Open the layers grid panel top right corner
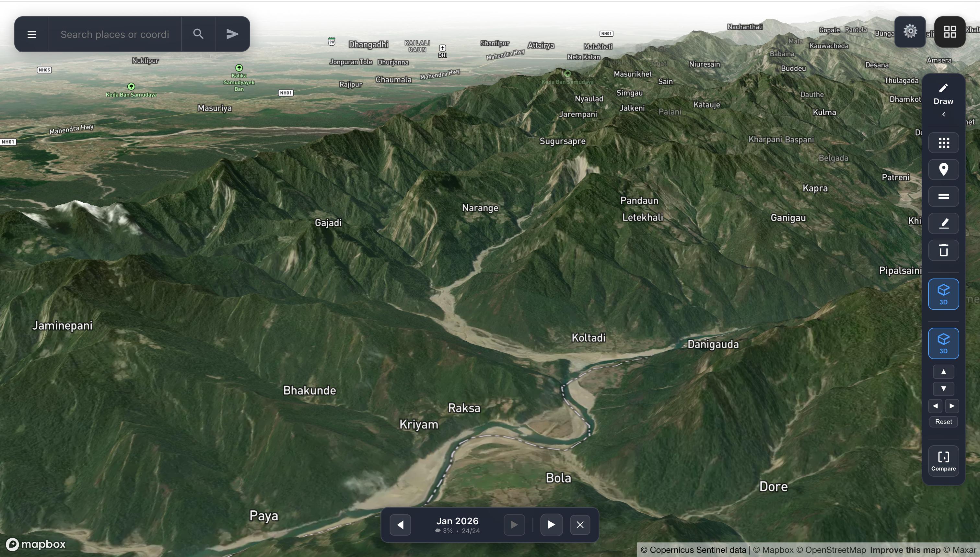The image size is (980, 557). point(950,31)
